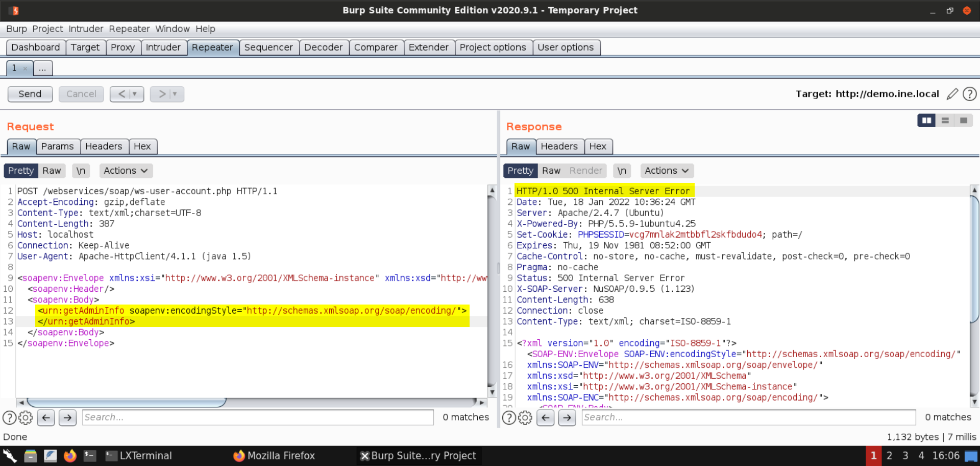
Task: Open Firefox icon in the taskbar
Action: [70, 455]
